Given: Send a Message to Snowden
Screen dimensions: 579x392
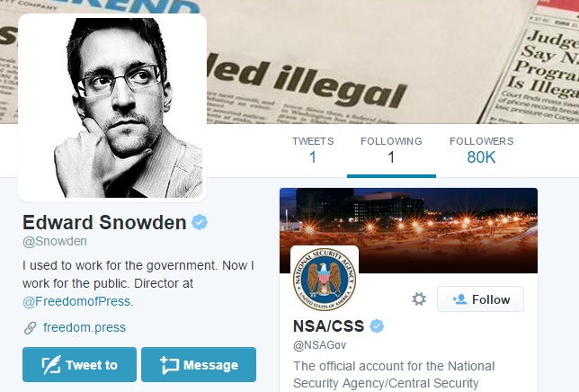Looking at the screenshot, I should click(x=199, y=364).
